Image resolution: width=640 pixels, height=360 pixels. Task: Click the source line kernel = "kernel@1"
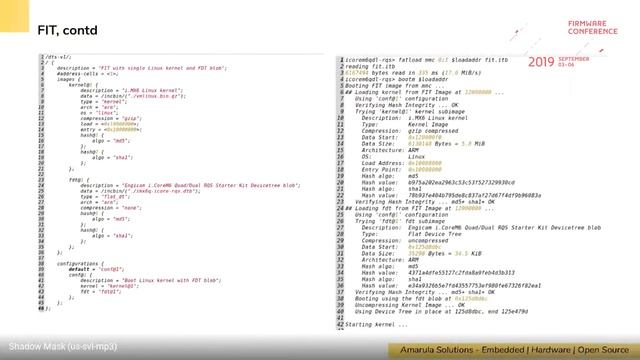[x=110, y=286]
